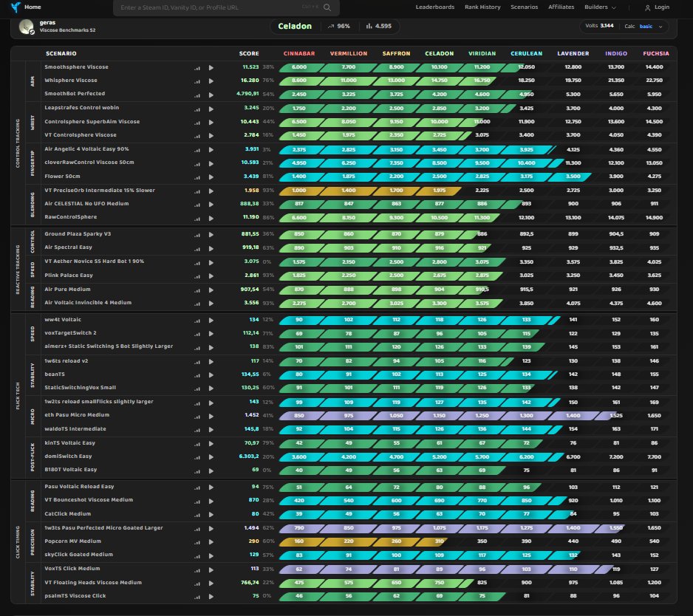Viewport: 693px width, 616px height.
Task: Open leaderboard chart for Smoothsphere Viscose
Action: (x=197, y=68)
